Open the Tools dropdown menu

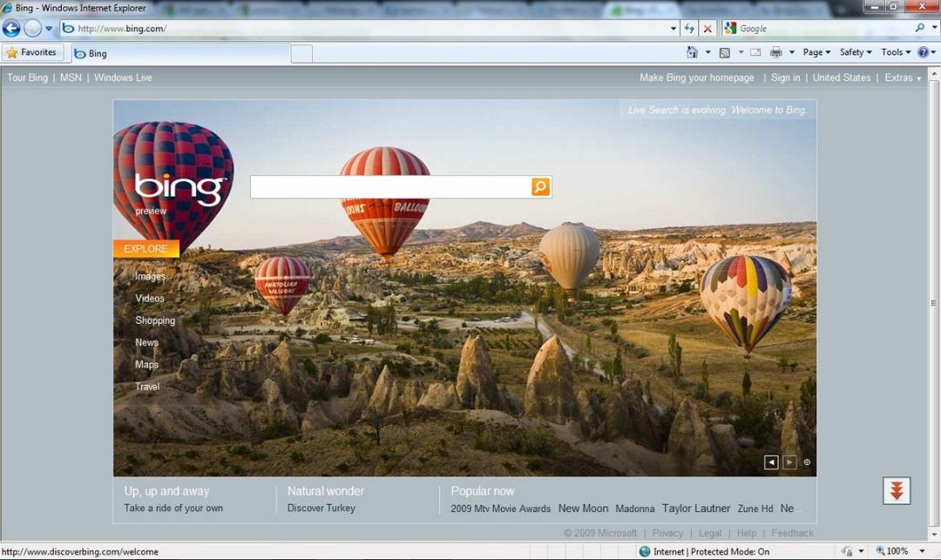(x=896, y=52)
